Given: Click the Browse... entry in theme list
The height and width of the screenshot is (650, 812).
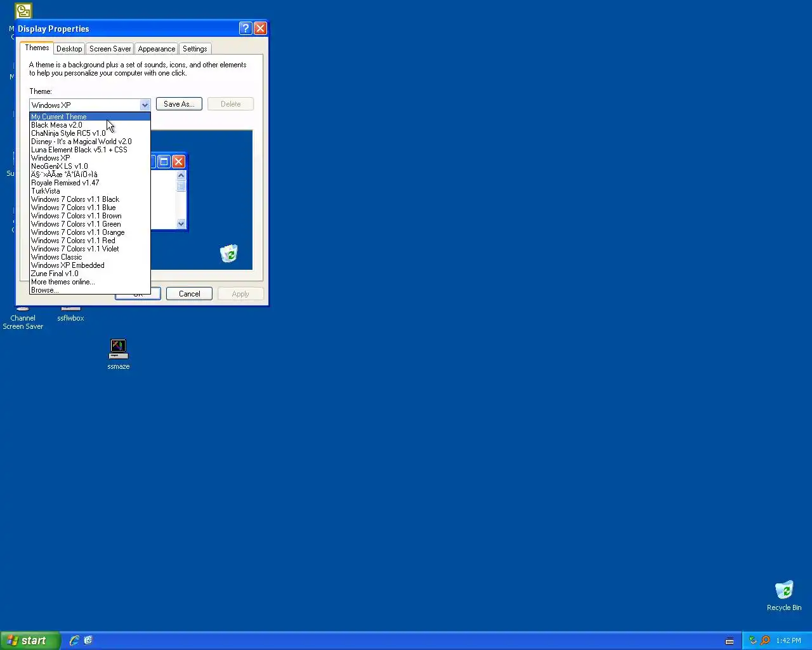Looking at the screenshot, I should pos(89,290).
